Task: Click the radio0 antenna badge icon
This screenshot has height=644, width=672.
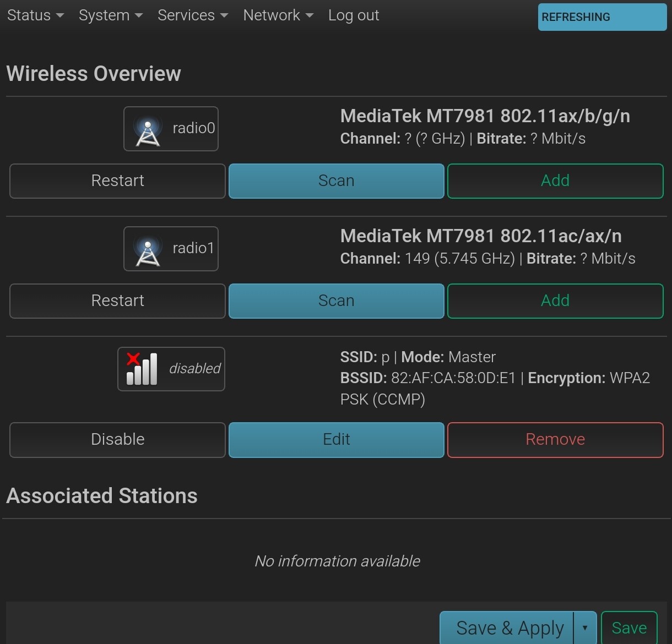Action: [x=147, y=129]
